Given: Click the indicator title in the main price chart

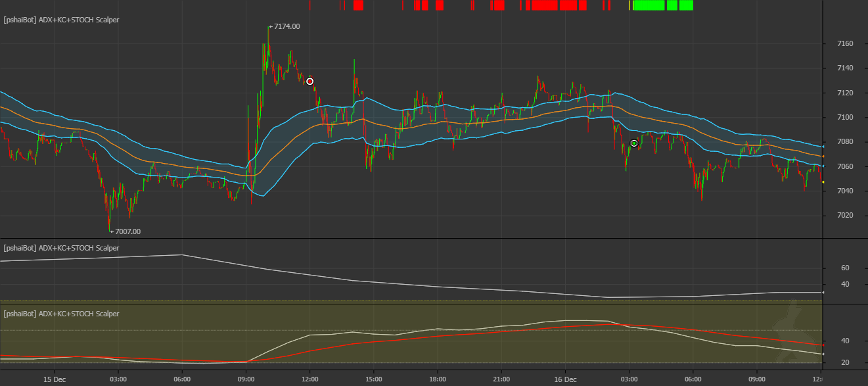Looking at the screenshot, I should 61,20.
